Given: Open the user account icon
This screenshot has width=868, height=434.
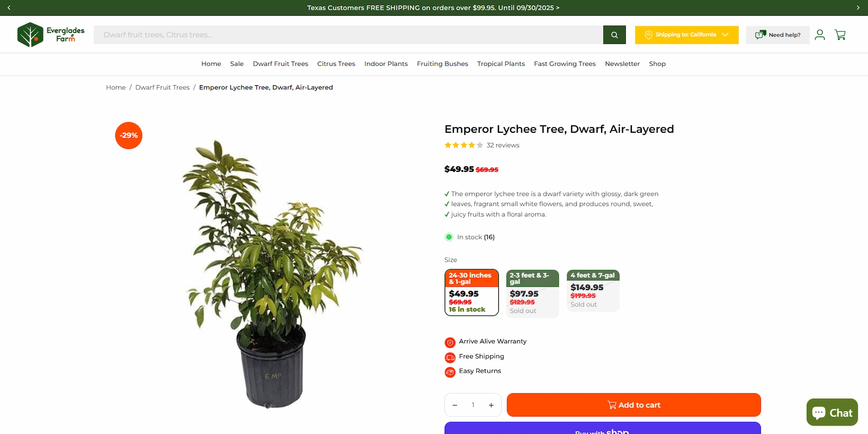Looking at the screenshot, I should click(819, 35).
